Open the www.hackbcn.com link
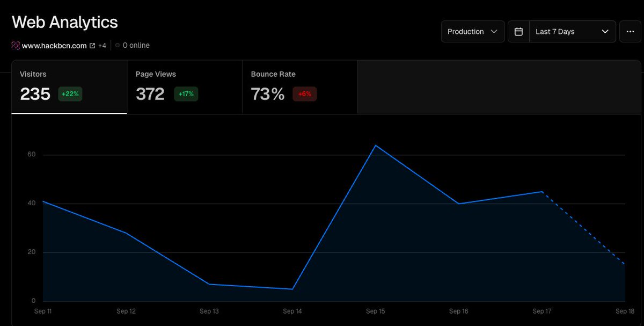 (54, 46)
